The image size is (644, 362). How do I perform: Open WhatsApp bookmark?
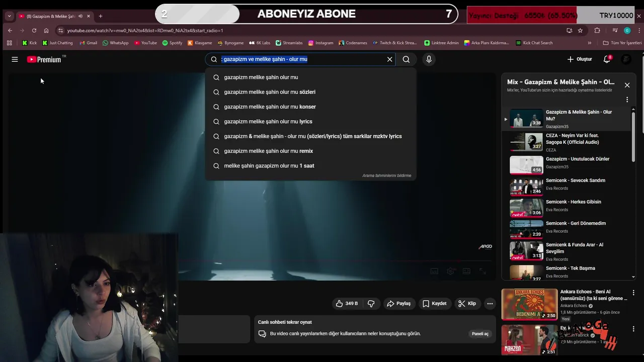(x=115, y=43)
